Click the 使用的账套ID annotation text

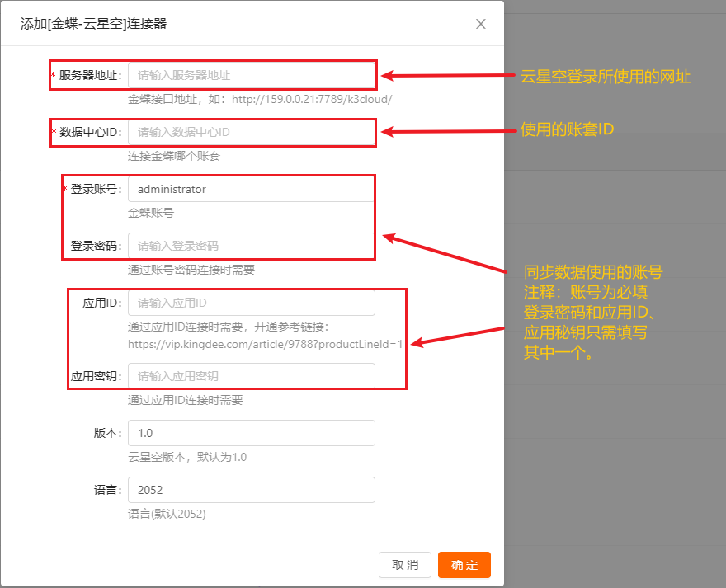click(x=568, y=129)
